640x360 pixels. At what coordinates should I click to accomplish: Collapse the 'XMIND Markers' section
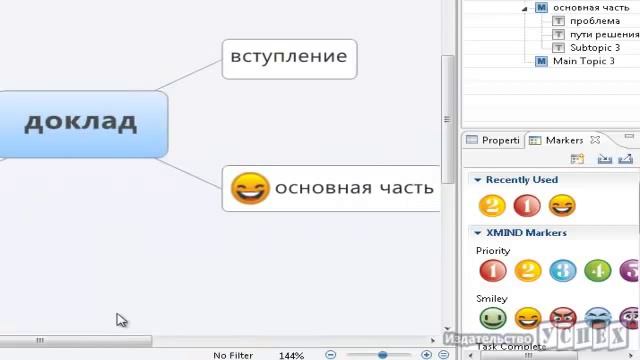(478, 233)
